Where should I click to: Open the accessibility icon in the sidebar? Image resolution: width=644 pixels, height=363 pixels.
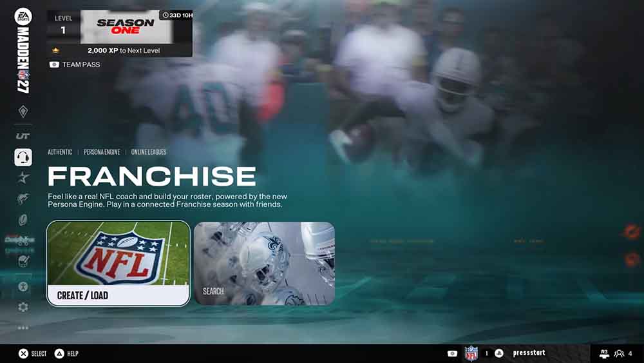click(x=23, y=286)
